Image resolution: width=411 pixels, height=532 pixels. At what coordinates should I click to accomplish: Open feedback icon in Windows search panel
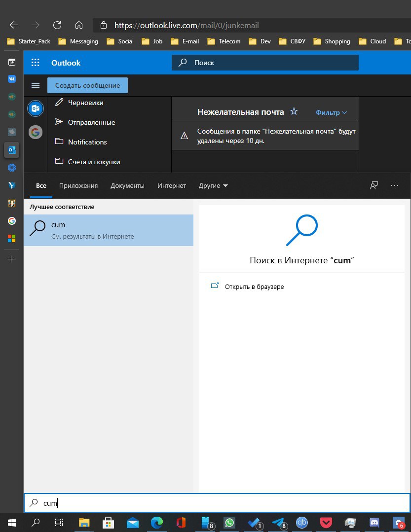coord(374,185)
